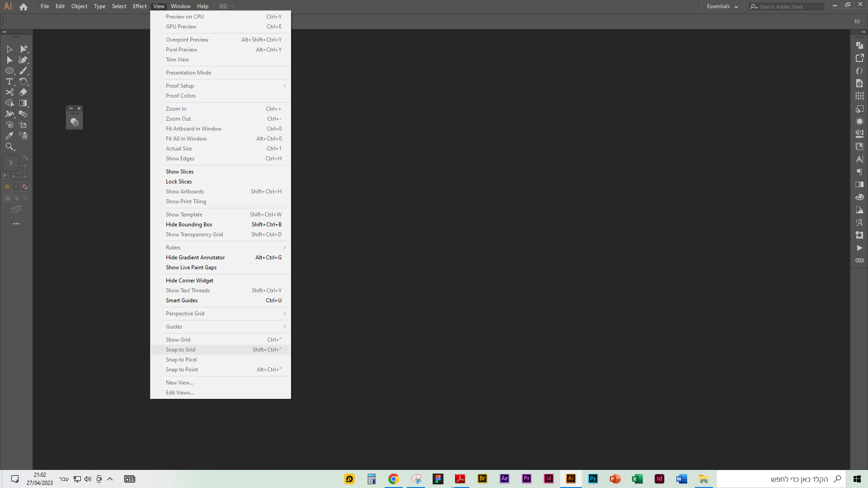Toggle Hide Corner Widget option
868x488 pixels.
(x=189, y=281)
